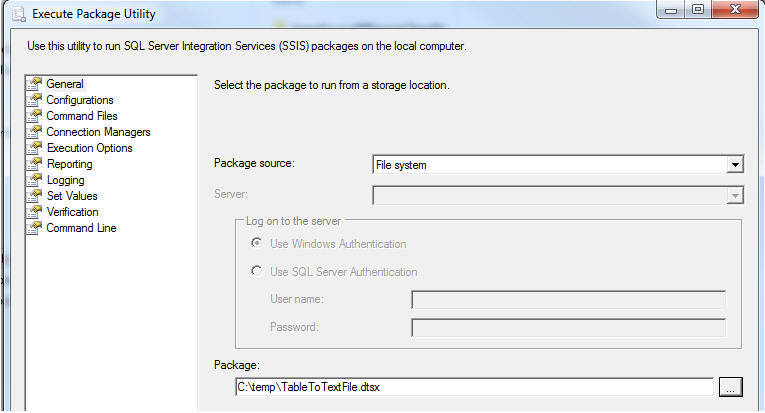Select Use Windows Authentication radio button
The image size is (765, 413).
coord(257,244)
